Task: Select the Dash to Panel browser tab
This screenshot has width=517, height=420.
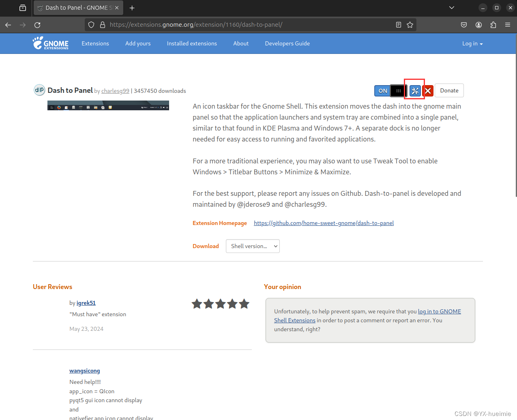Action: coord(78,8)
